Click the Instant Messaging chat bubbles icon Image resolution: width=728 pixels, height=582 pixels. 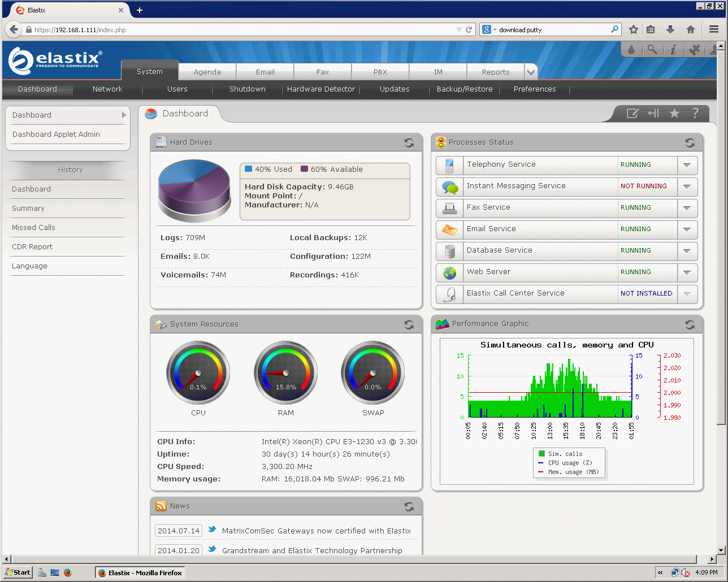coord(450,187)
